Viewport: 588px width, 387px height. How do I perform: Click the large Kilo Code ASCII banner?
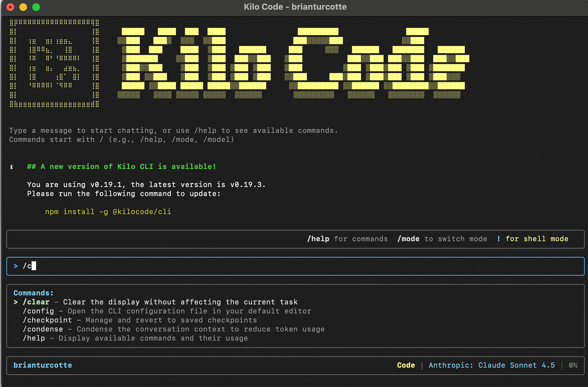[x=293, y=63]
